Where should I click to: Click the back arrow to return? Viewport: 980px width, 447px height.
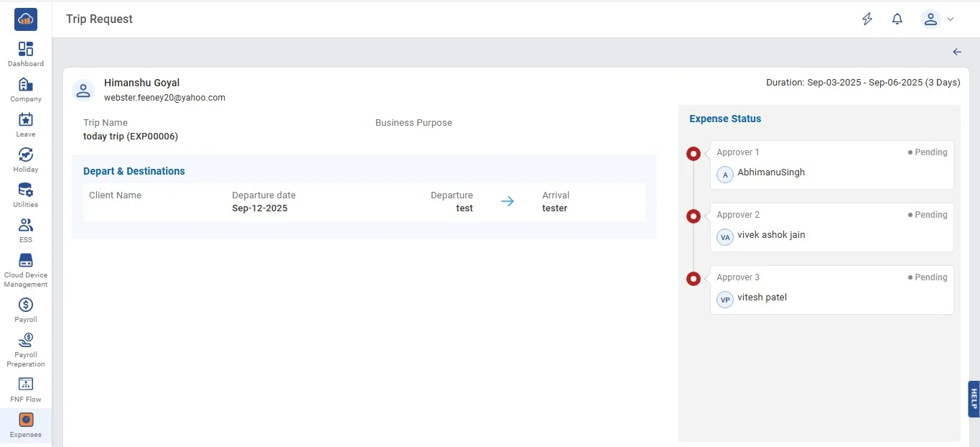tap(957, 52)
